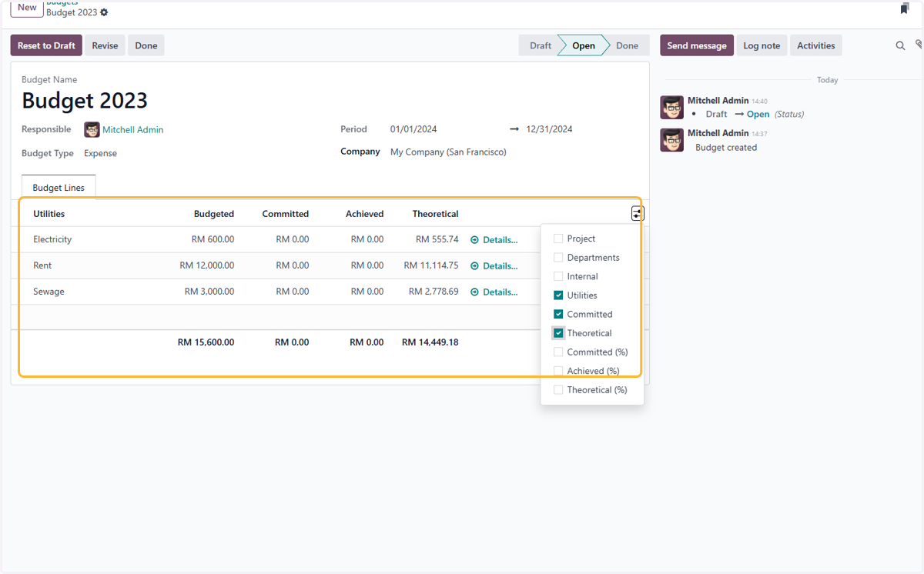Click the Rent row name cell
Screen dimensions: 924x574
point(42,265)
